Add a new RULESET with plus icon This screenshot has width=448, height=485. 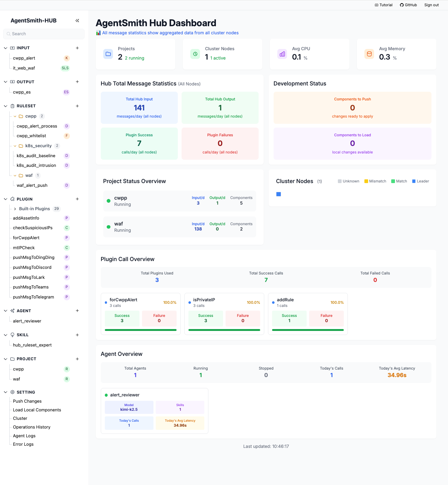point(77,106)
